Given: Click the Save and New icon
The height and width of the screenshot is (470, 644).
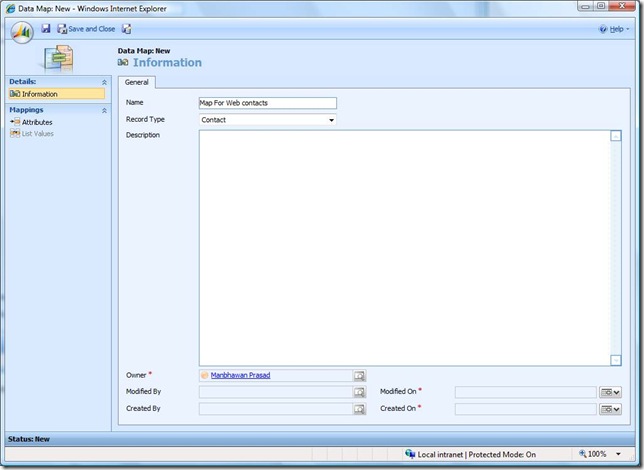Looking at the screenshot, I should [x=126, y=29].
